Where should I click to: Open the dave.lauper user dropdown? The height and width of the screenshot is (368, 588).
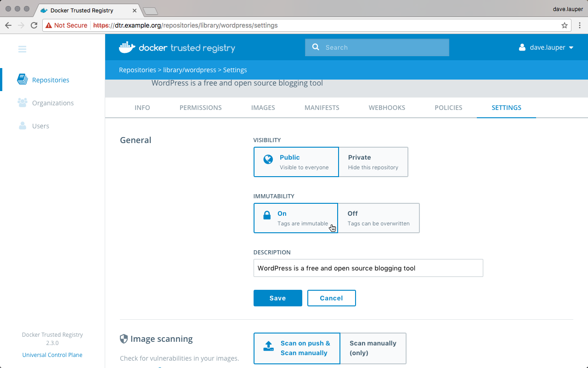coord(546,47)
